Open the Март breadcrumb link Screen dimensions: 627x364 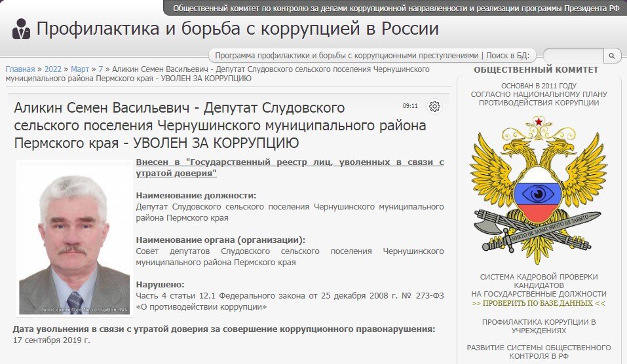(x=80, y=69)
